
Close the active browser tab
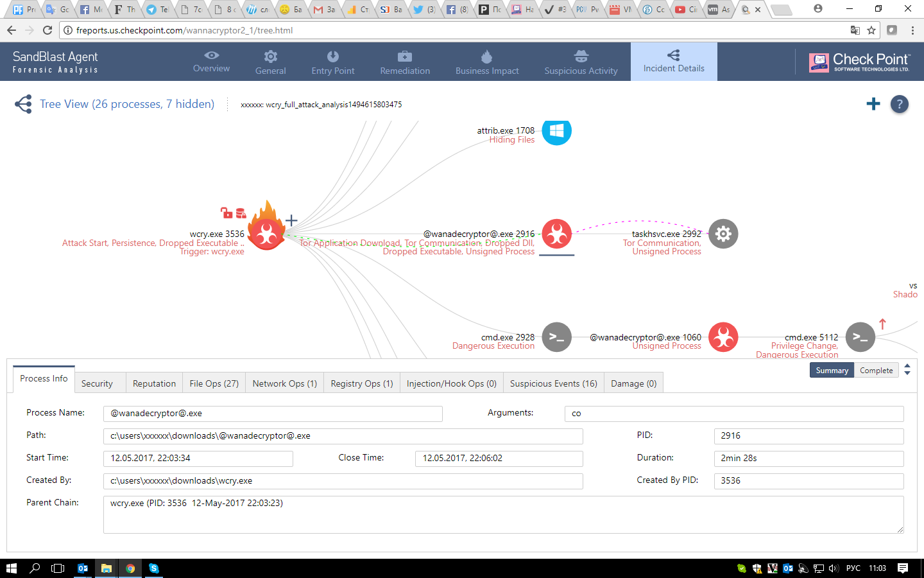click(758, 10)
